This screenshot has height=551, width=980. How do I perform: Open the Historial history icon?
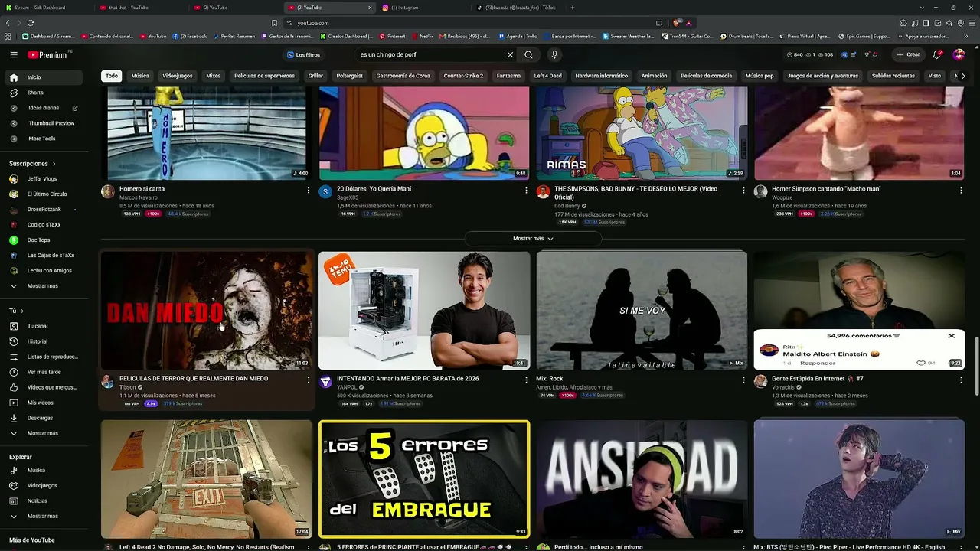(14, 341)
